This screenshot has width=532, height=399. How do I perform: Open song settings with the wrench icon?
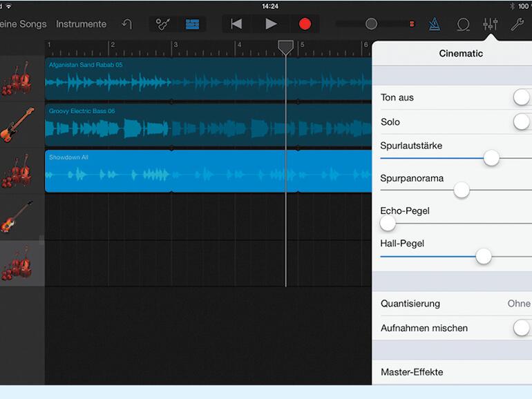coord(517,24)
